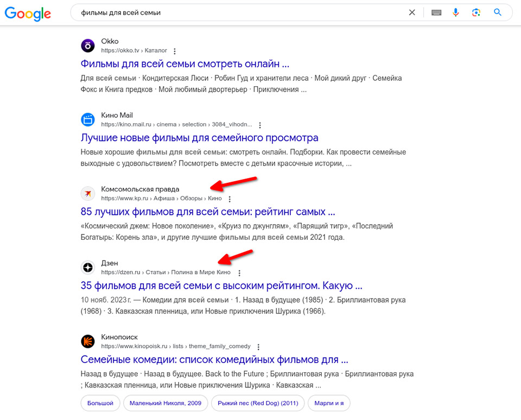This screenshot has width=521, height=420.
Task: Click the "Комсомольская правда" site name
Action: coord(140,189)
